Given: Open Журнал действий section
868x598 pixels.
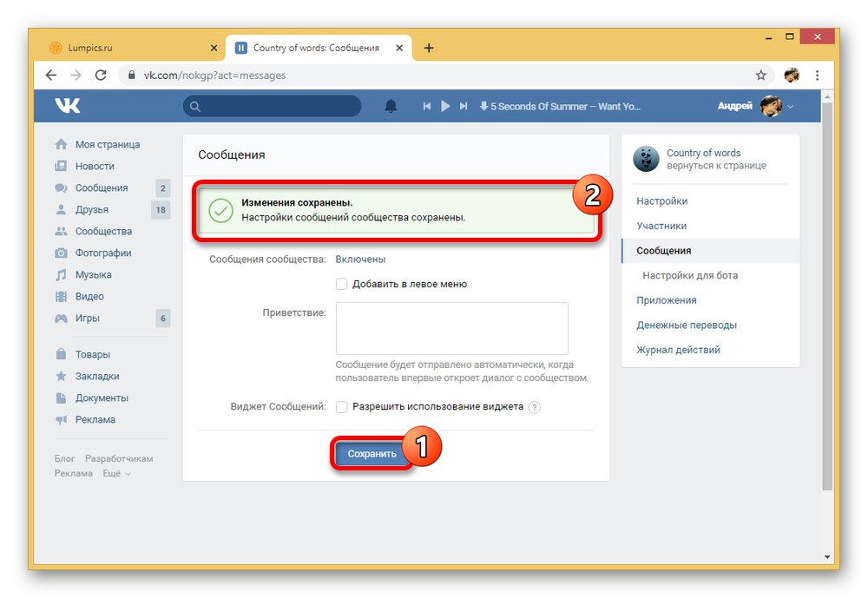Looking at the screenshot, I should (678, 350).
